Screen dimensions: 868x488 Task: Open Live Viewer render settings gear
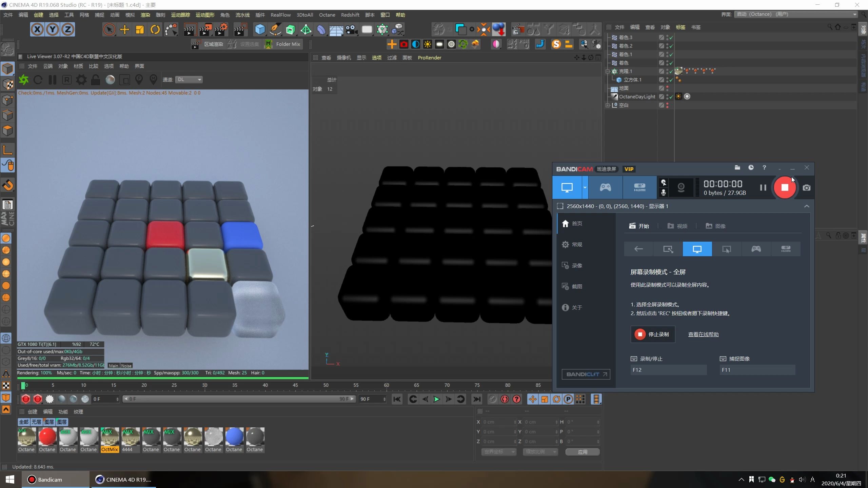pos(81,80)
